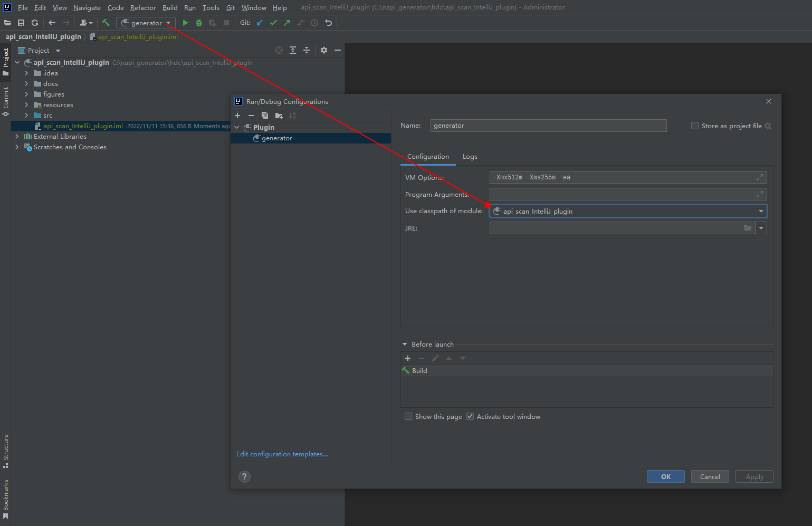Uncheck Activate tool window checkbox
This screenshot has width=812, height=526.
pos(470,416)
